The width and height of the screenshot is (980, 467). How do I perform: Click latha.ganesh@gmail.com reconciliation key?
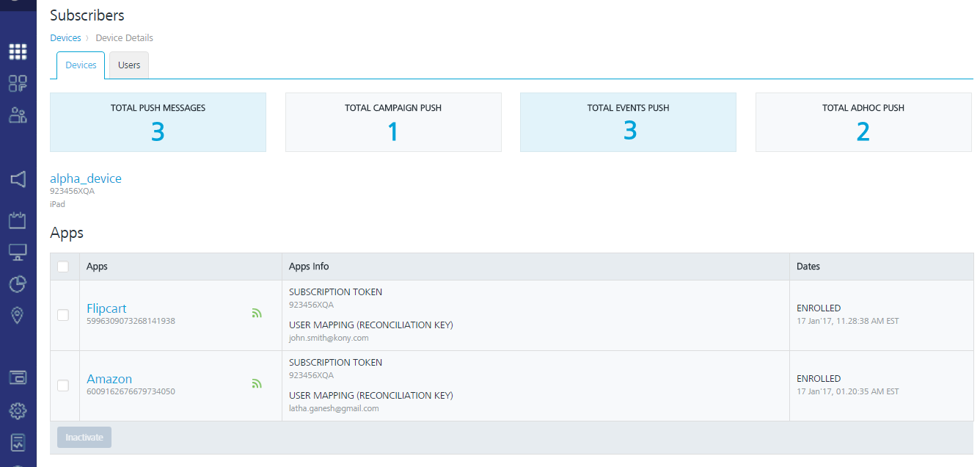(334, 408)
